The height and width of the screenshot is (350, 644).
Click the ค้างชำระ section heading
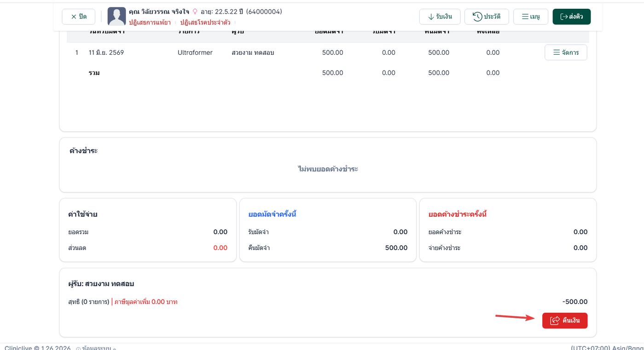83,151
